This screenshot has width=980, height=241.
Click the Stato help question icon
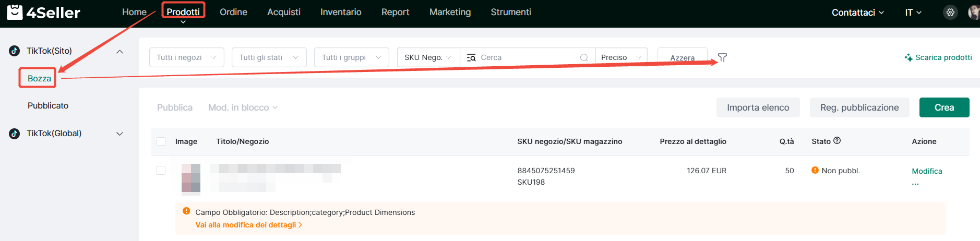point(837,141)
